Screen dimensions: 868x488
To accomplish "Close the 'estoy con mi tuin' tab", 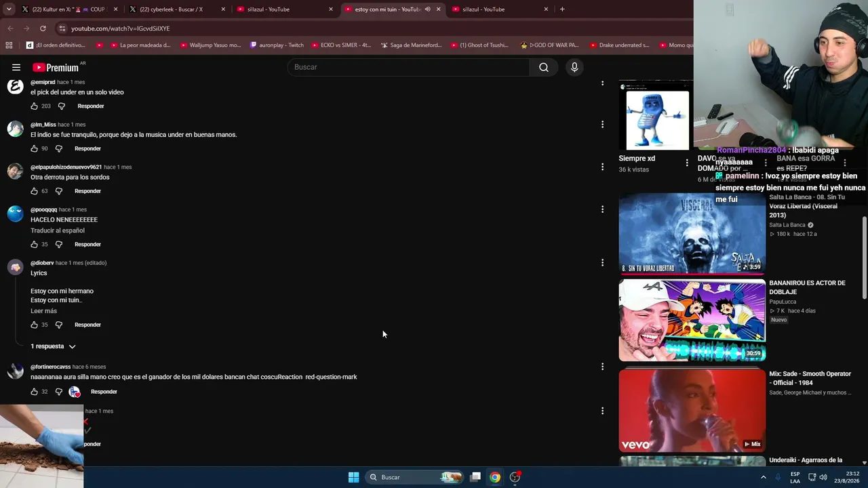I will click(439, 9).
